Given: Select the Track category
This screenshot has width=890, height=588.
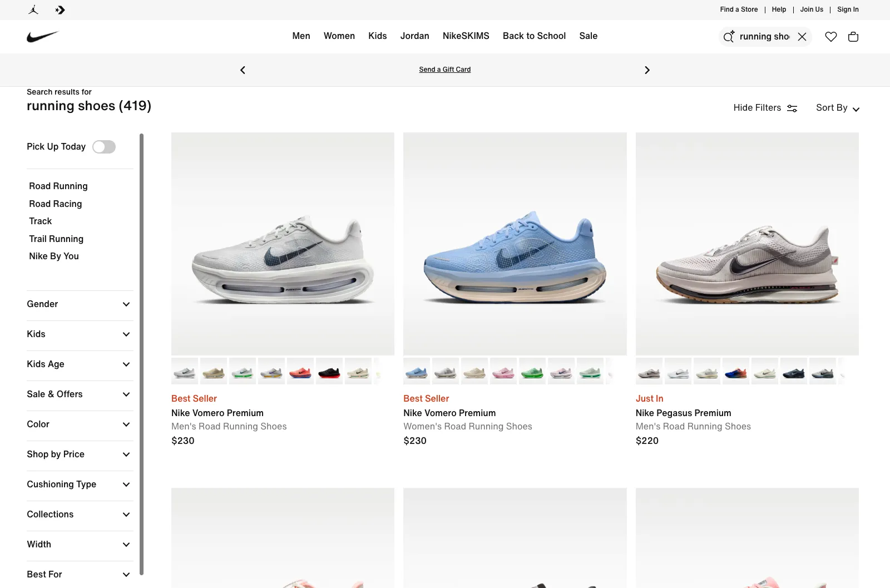Looking at the screenshot, I should tap(41, 221).
